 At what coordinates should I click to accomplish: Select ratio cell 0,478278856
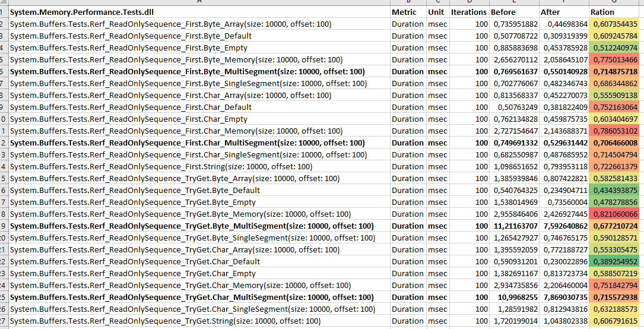click(x=614, y=203)
